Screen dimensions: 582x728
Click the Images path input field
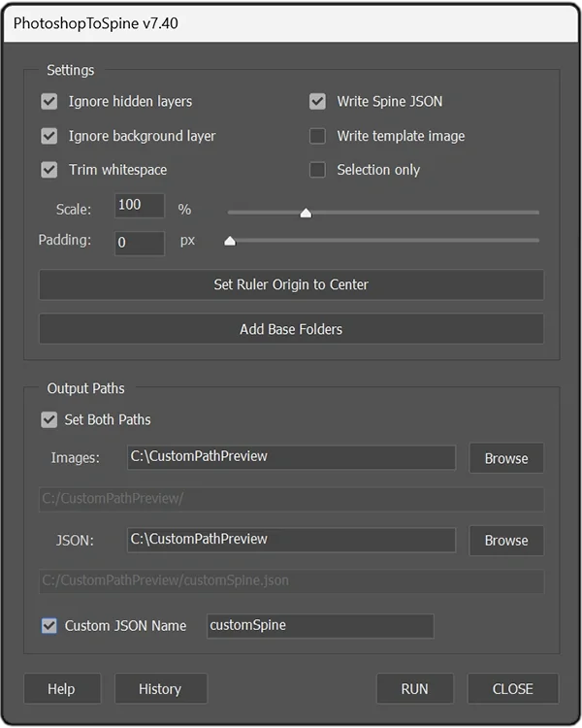point(291,457)
